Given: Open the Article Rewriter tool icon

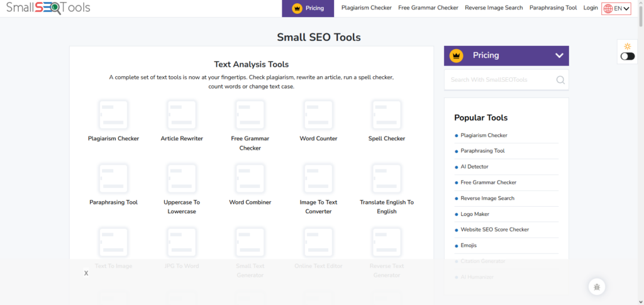Looking at the screenshot, I should [x=182, y=115].
